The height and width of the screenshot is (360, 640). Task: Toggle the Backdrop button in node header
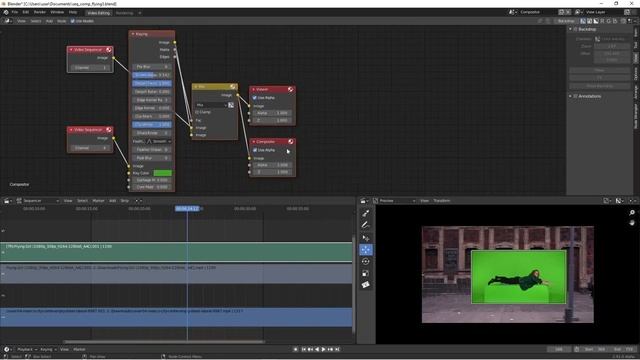(566, 21)
